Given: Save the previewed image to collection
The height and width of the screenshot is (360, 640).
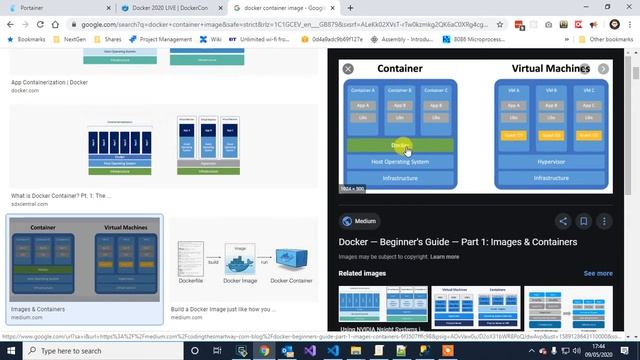Looking at the screenshot, I should pos(584,221).
